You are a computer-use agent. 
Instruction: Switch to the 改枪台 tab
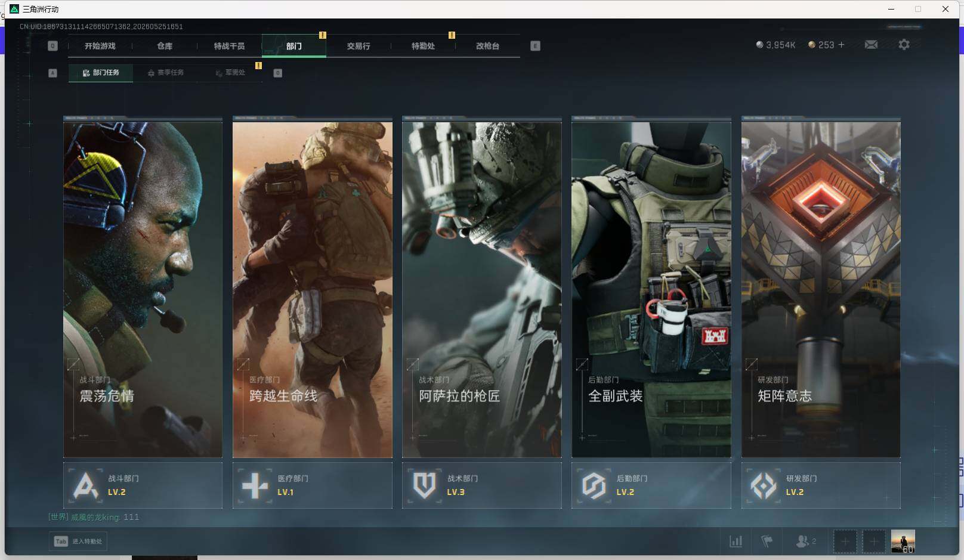tap(487, 46)
